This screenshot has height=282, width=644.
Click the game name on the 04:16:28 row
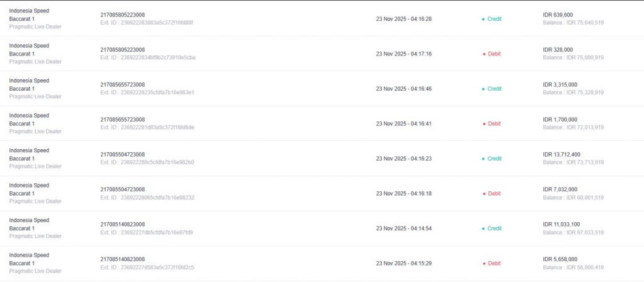click(29, 15)
